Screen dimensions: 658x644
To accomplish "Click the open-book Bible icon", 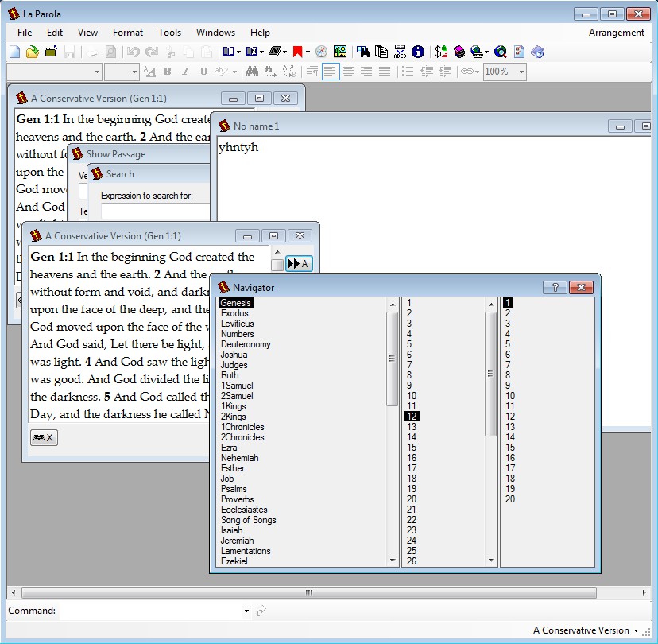I will [228, 52].
